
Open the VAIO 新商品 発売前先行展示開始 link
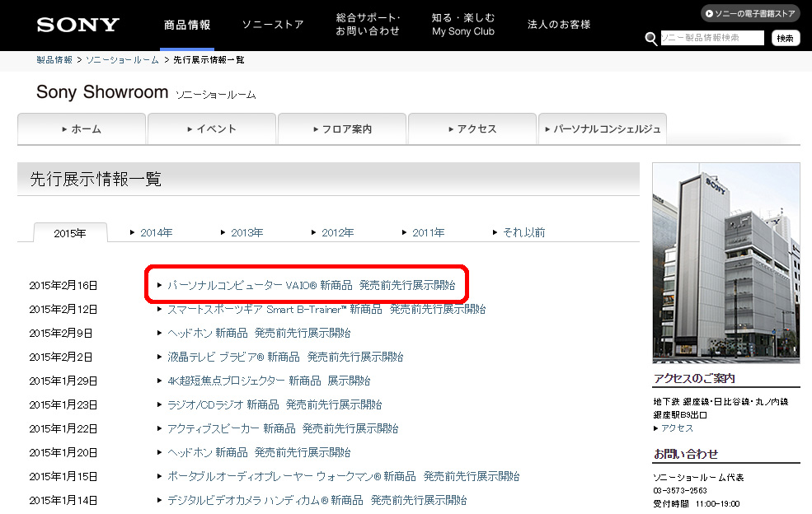[x=312, y=285]
